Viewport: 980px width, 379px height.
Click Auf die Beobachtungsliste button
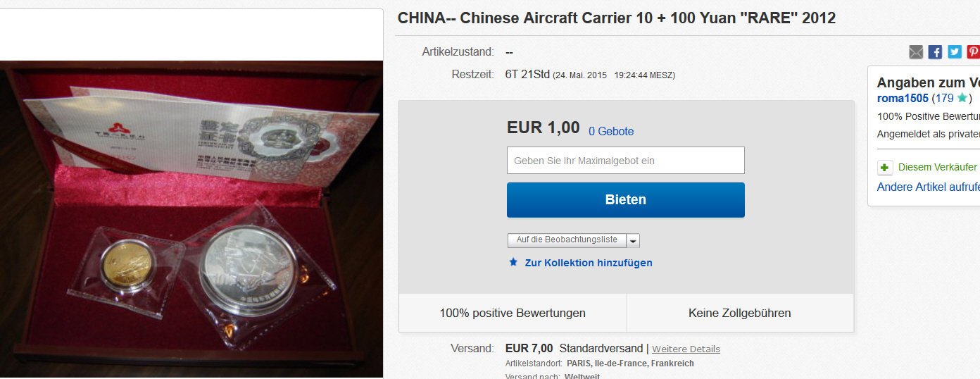pyautogui.click(x=567, y=240)
